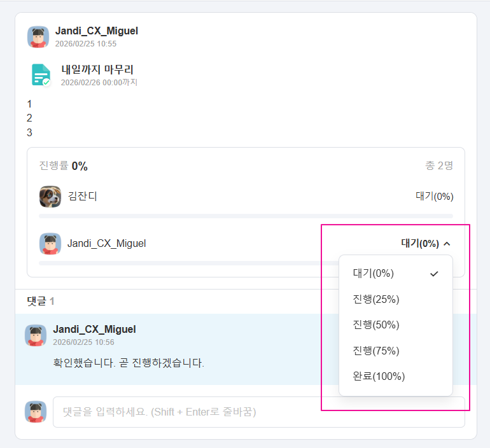Screen dimensions: 490x448
Task: Click 김잔디's 대기(0%) status label
Action: pos(434,197)
